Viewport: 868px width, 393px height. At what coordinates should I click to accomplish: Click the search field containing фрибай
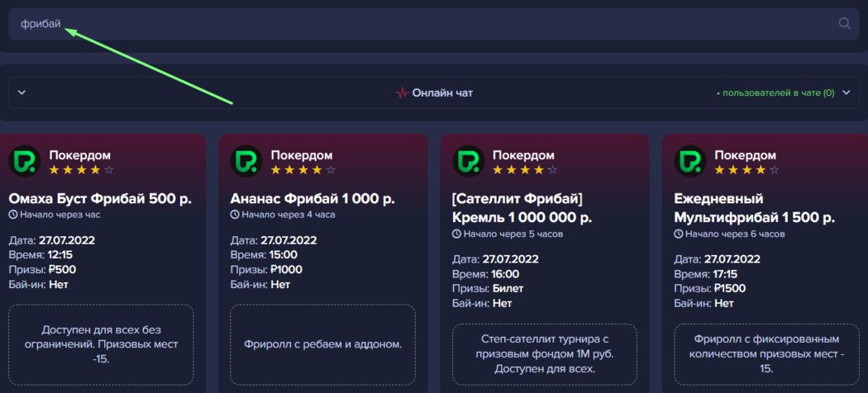tap(433, 24)
